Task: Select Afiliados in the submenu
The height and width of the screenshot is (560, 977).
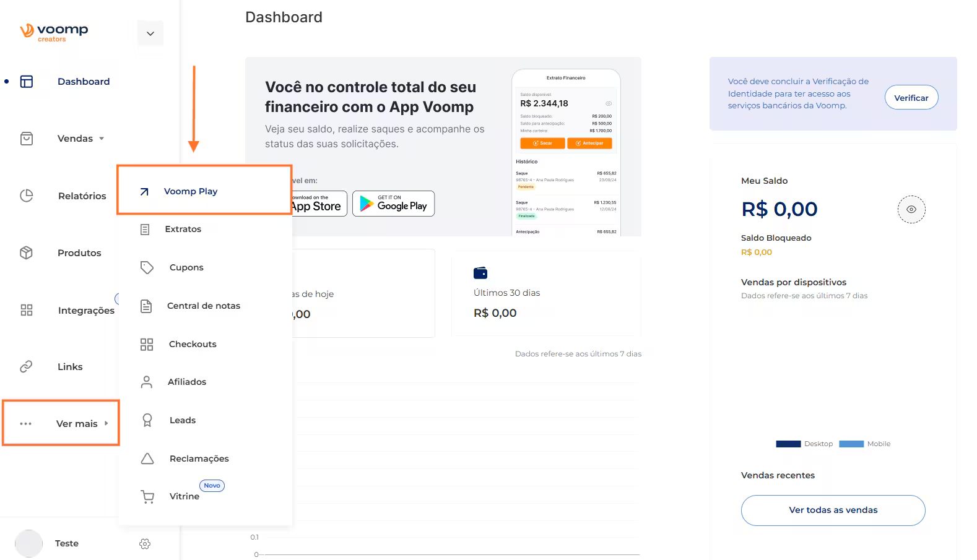Action: [x=187, y=382]
